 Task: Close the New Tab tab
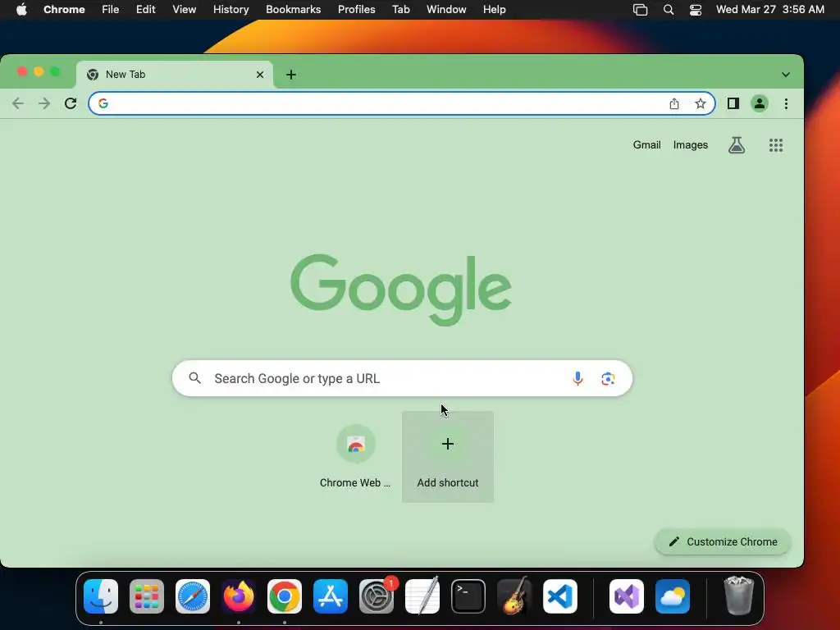pyautogui.click(x=260, y=75)
